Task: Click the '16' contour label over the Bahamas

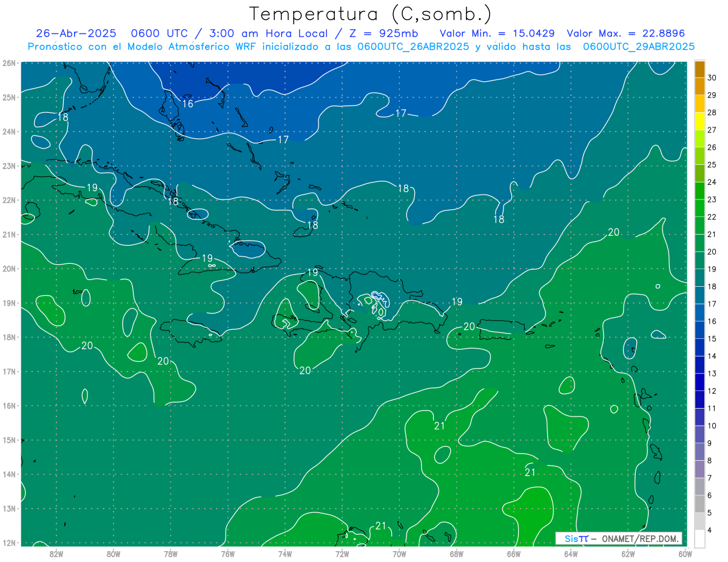Action: (x=188, y=104)
